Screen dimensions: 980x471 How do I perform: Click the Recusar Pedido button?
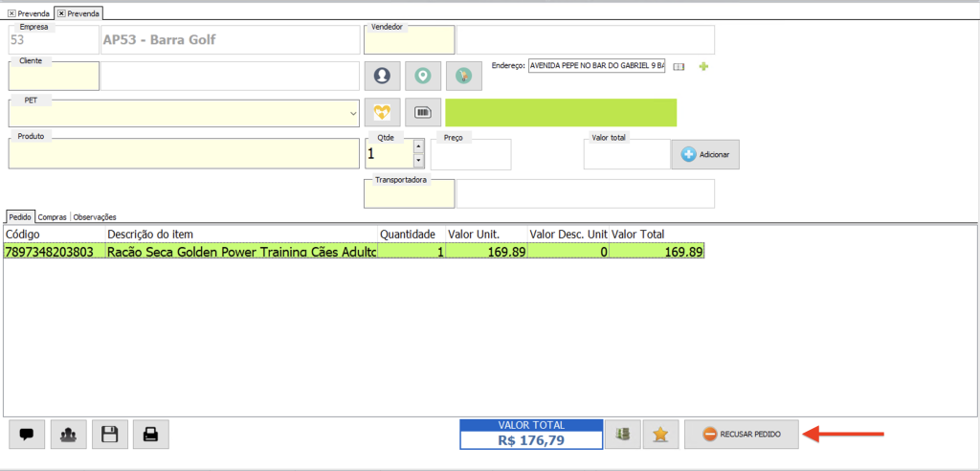tap(742, 435)
